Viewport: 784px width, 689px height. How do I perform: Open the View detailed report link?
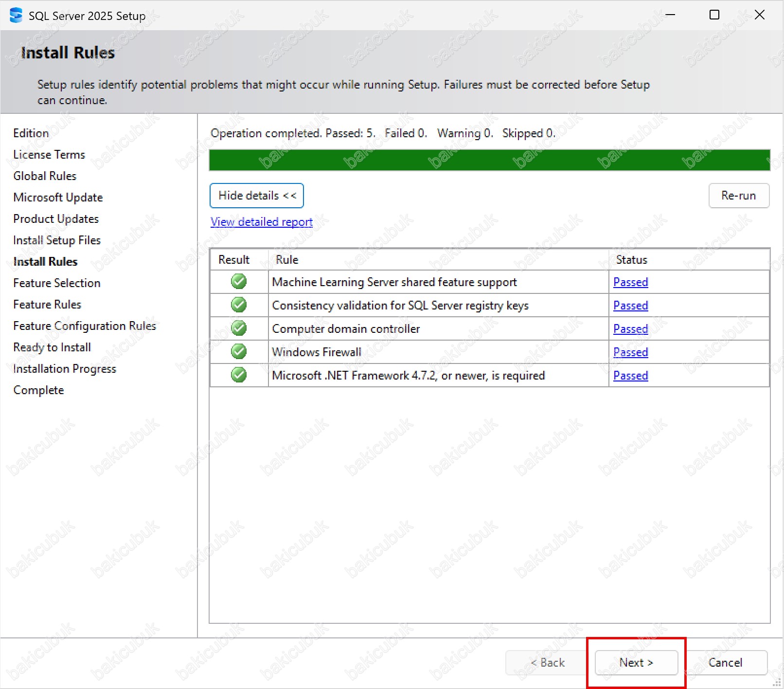click(x=262, y=222)
